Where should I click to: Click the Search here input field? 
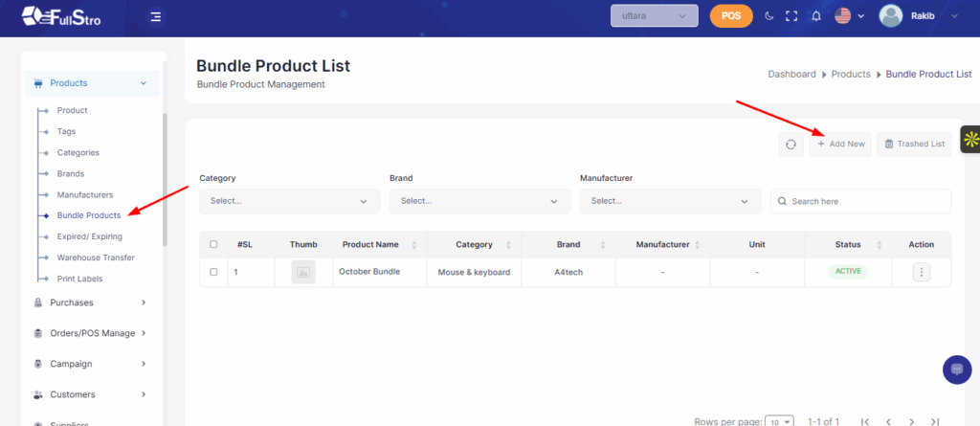[861, 201]
